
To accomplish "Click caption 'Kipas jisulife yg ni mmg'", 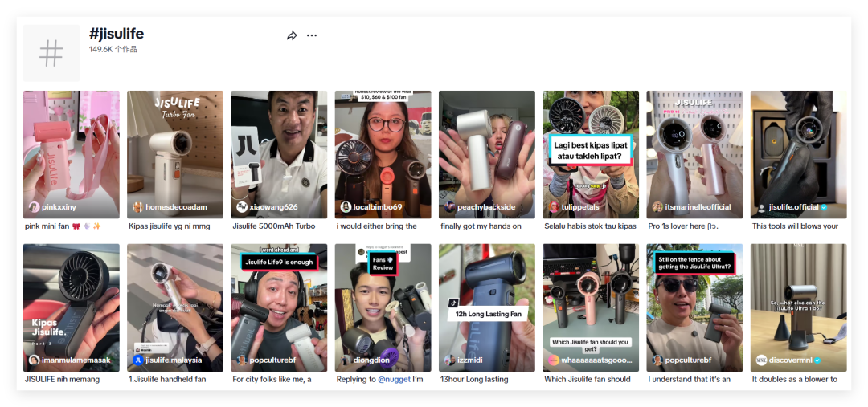I will pos(170,226).
